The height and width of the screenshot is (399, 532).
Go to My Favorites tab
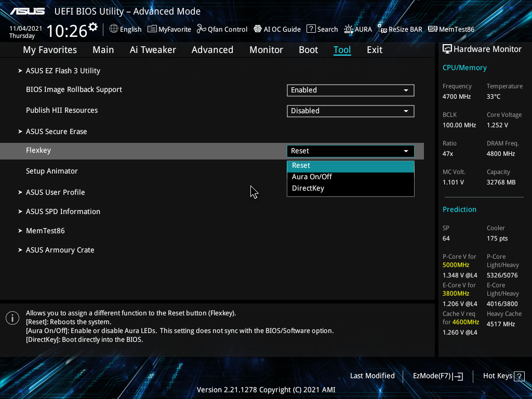[x=50, y=50]
